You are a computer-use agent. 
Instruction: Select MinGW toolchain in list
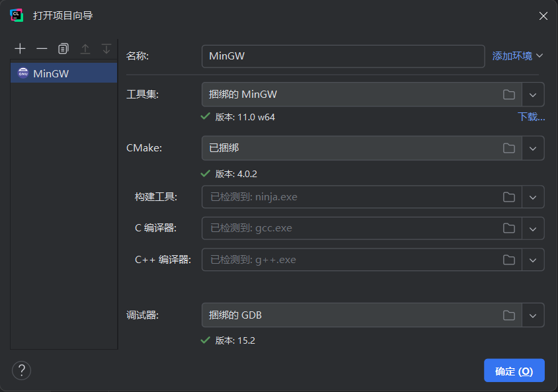(x=63, y=73)
